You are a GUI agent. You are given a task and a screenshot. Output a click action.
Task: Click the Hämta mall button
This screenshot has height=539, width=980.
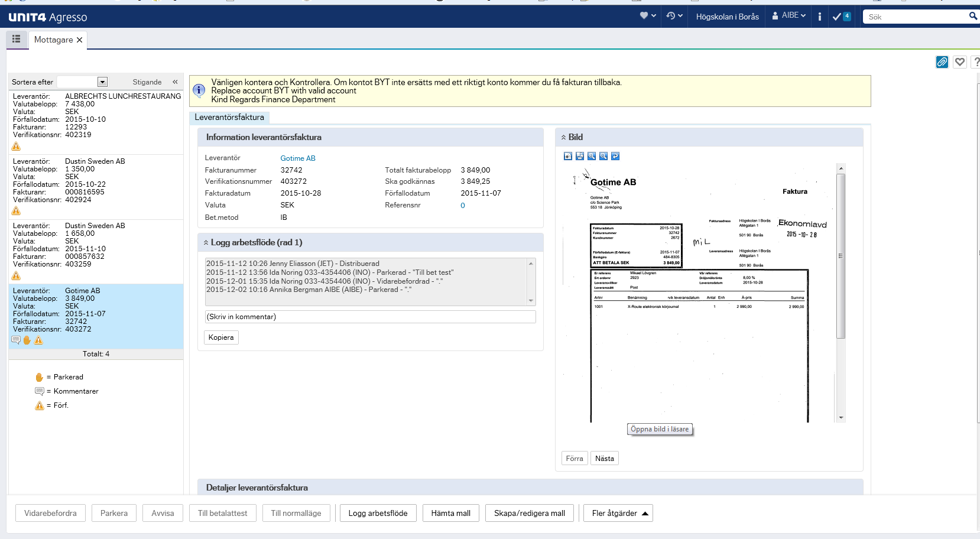click(451, 513)
